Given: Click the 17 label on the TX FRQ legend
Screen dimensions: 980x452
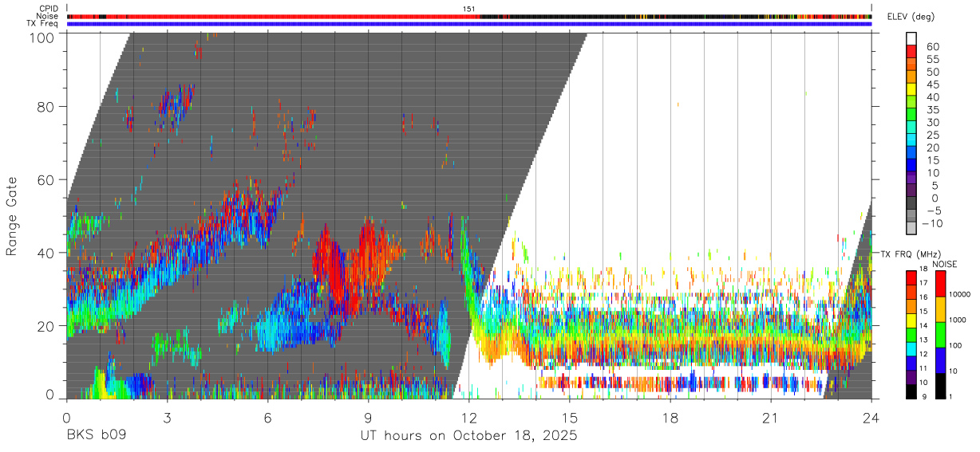Looking at the screenshot, I should [x=923, y=283].
